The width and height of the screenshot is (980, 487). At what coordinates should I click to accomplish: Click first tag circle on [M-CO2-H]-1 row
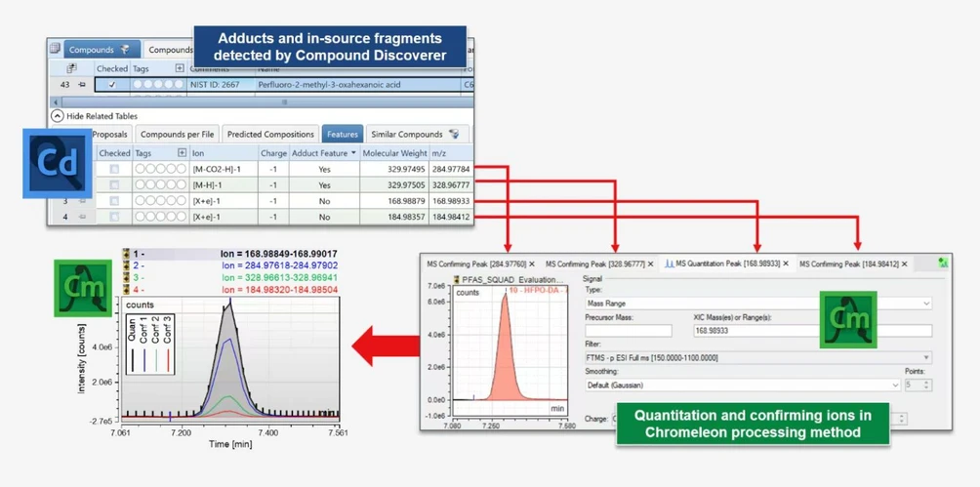pos(140,170)
